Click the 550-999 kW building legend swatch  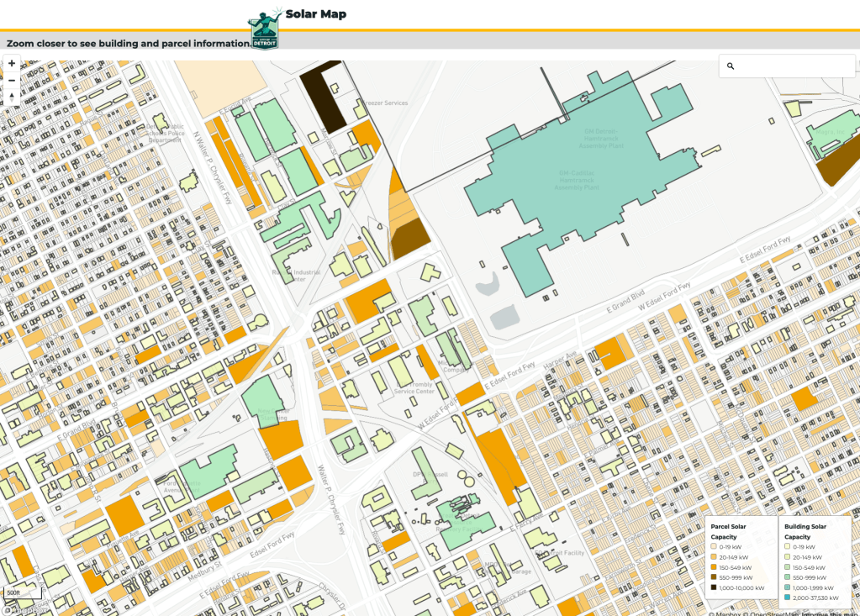(788, 577)
